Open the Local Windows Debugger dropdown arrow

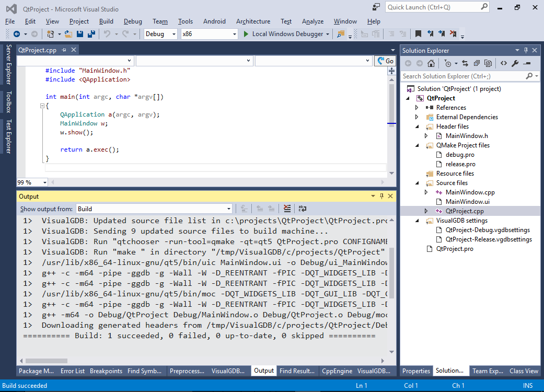click(328, 34)
